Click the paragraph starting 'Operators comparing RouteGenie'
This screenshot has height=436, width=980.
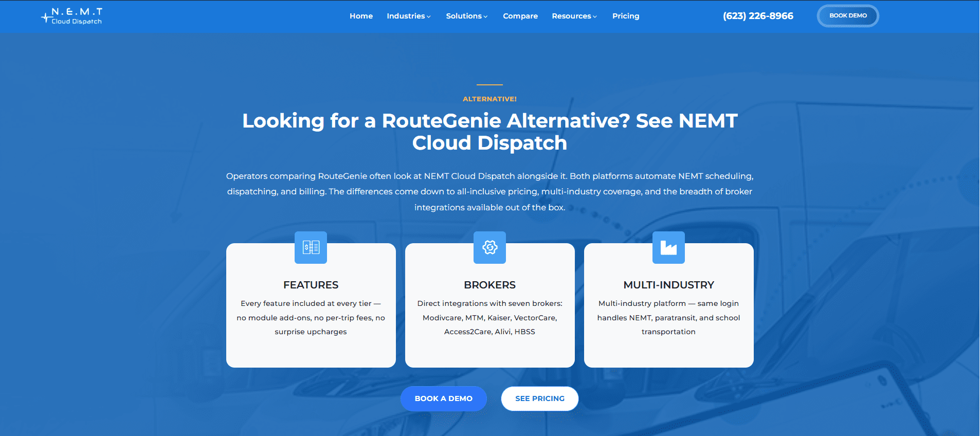489,191
